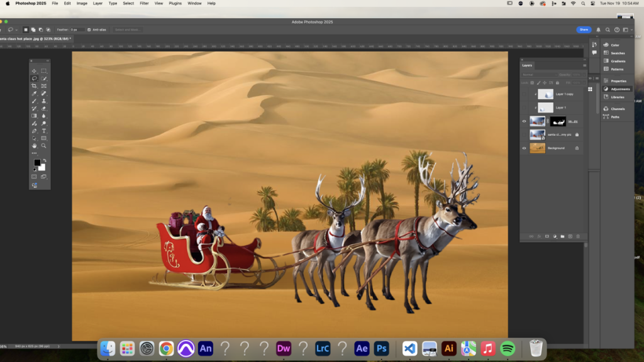Select the Hand tool

click(34, 146)
